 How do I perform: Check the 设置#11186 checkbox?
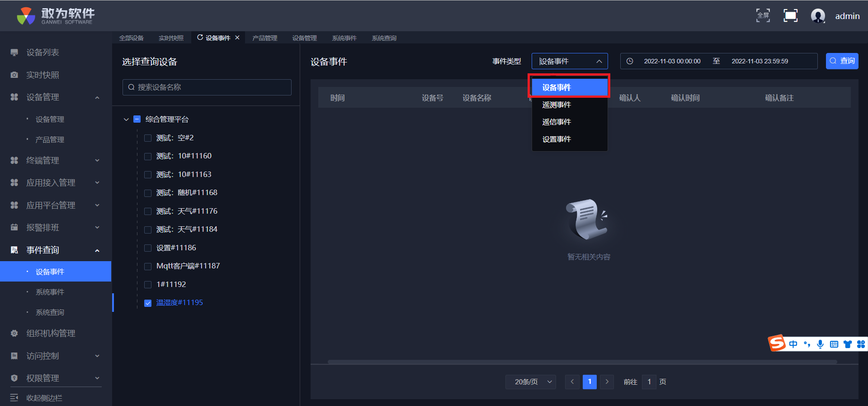pos(148,248)
